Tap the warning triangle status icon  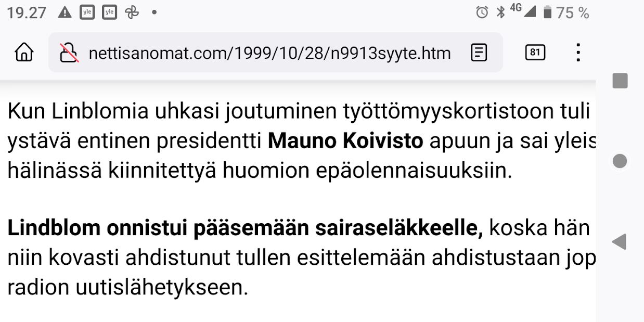65,12
